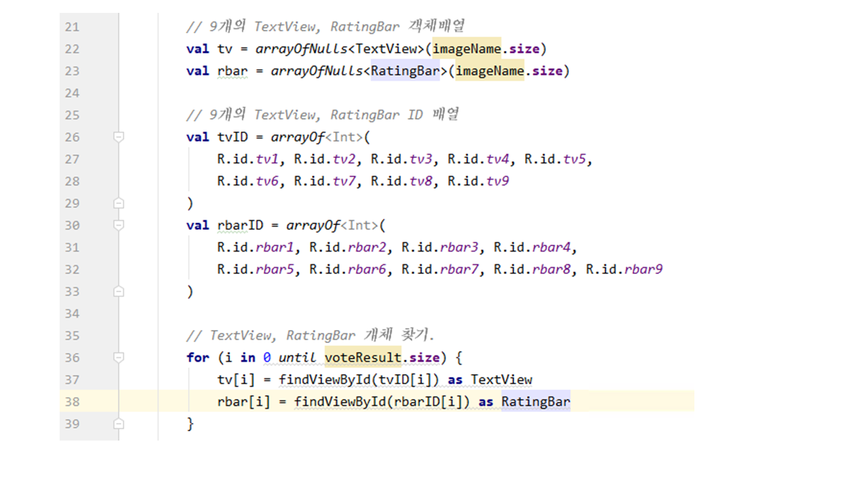Click the fold end marker on line 39
The image size is (868, 488).
(119, 424)
